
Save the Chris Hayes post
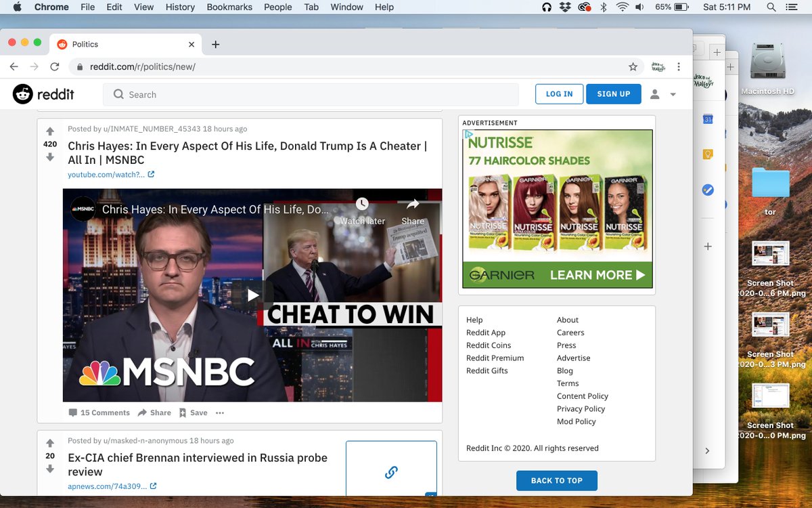coord(193,412)
